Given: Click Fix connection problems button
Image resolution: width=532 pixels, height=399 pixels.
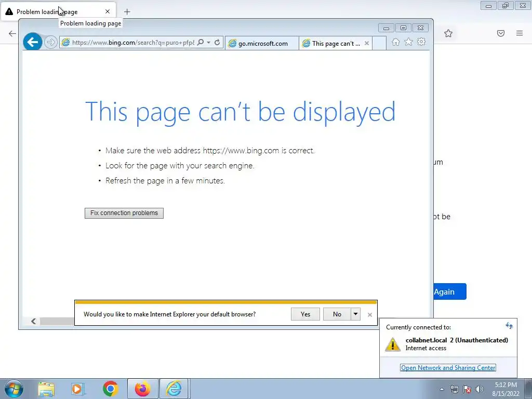Looking at the screenshot, I should click(x=124, y=213).
